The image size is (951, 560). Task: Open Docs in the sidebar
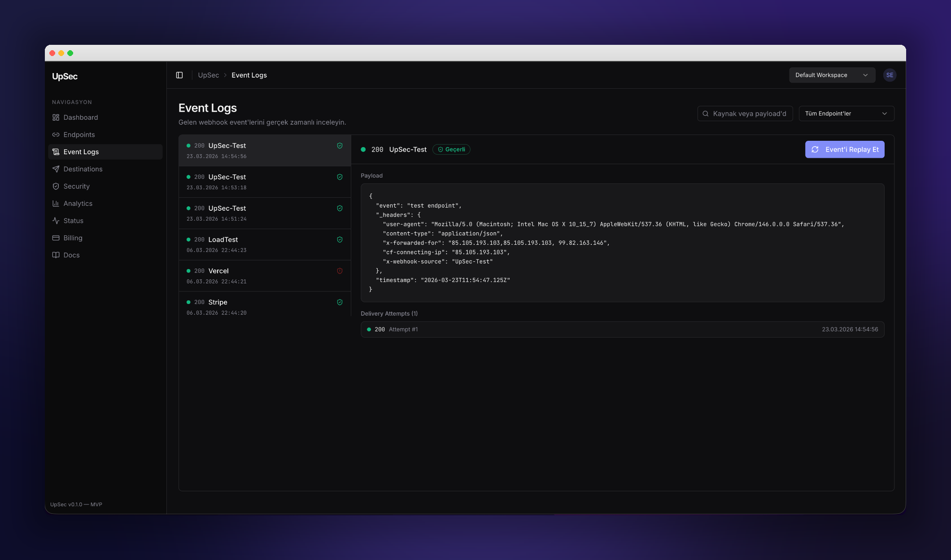point(71,255)
